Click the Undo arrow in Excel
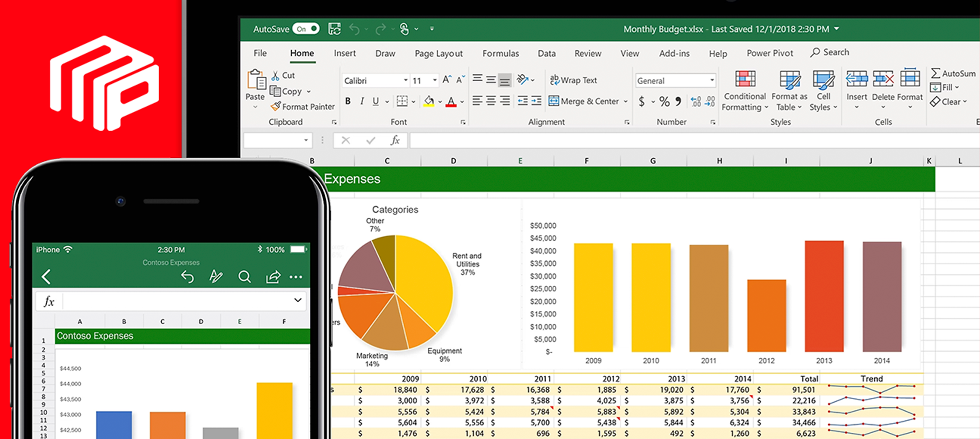 354,29
